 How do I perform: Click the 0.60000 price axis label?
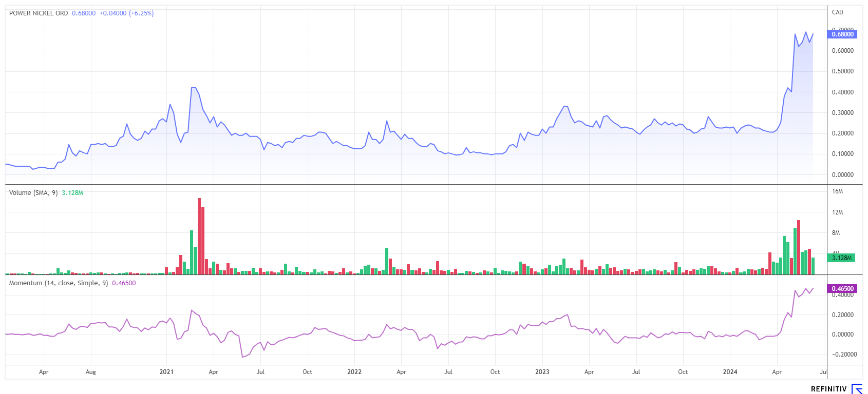pyautogui.click(x=842, y=51)
